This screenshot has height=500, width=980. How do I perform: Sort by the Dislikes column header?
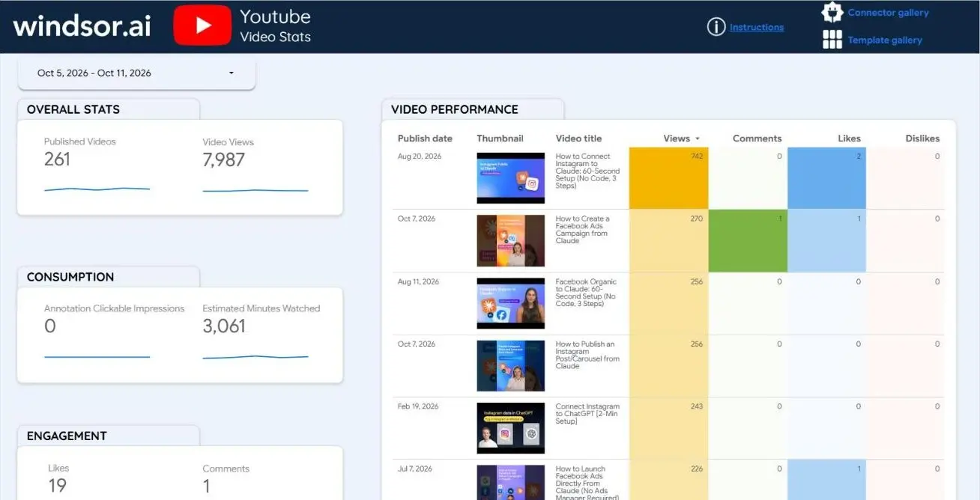tap(922, 138)
